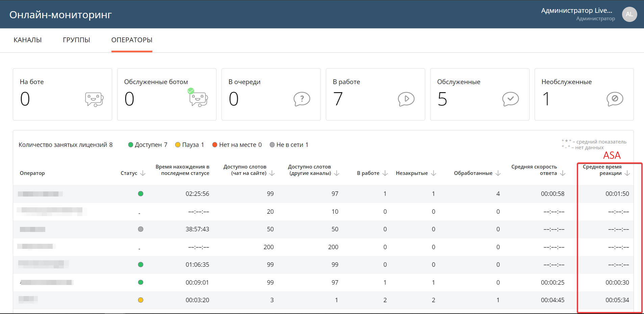Click time value 02:25:56
Image resolution: width=644 pixels, height=314 pixels.
(x=197, y=194)
